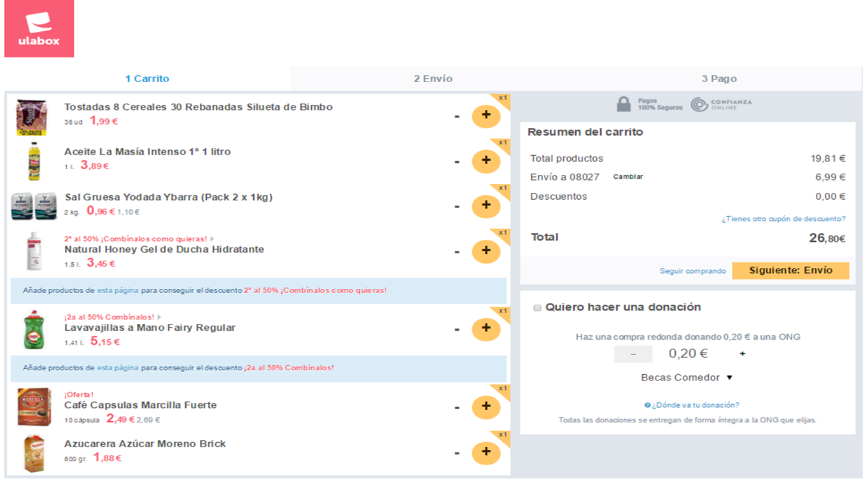Open Natural Honey Gel de Ducha Hidratante title
Image resolution: width=868 pixels, height=488 pixels.
[x=164, y=249]
